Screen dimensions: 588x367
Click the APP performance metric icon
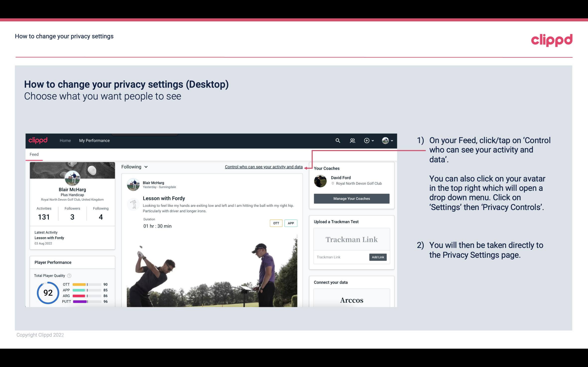tap(65, 290)
